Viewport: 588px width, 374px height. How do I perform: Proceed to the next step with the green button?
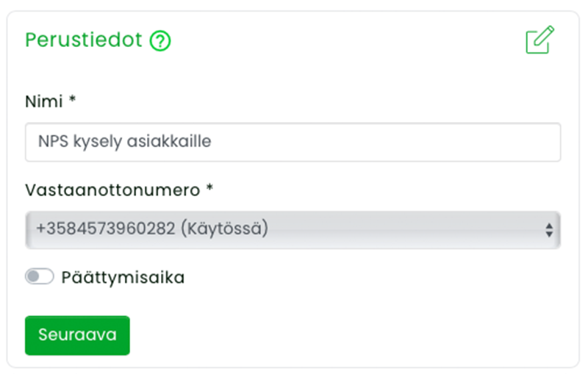coord(77,335)
